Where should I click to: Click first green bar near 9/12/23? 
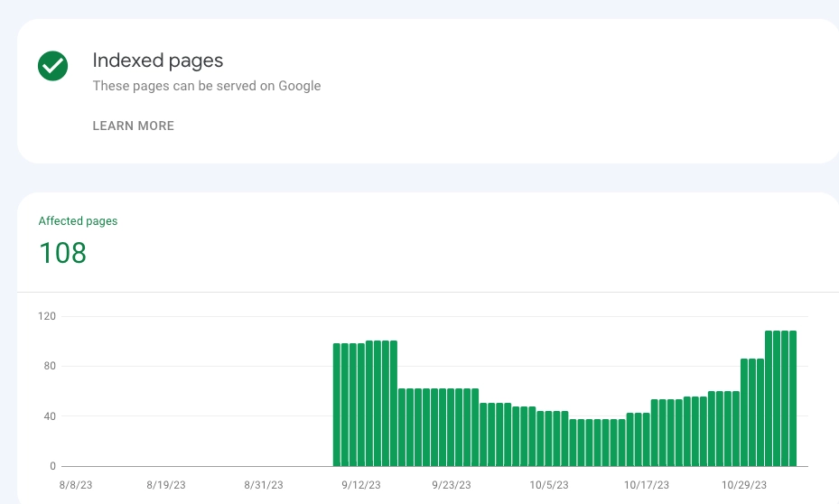(337, 405)
